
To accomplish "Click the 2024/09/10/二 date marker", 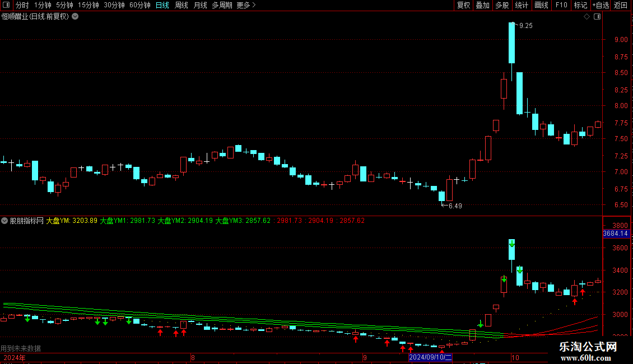I will [430, 357].
